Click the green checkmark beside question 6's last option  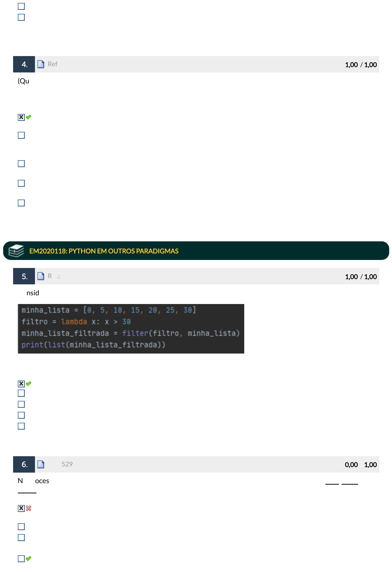(x=29, y=559)
